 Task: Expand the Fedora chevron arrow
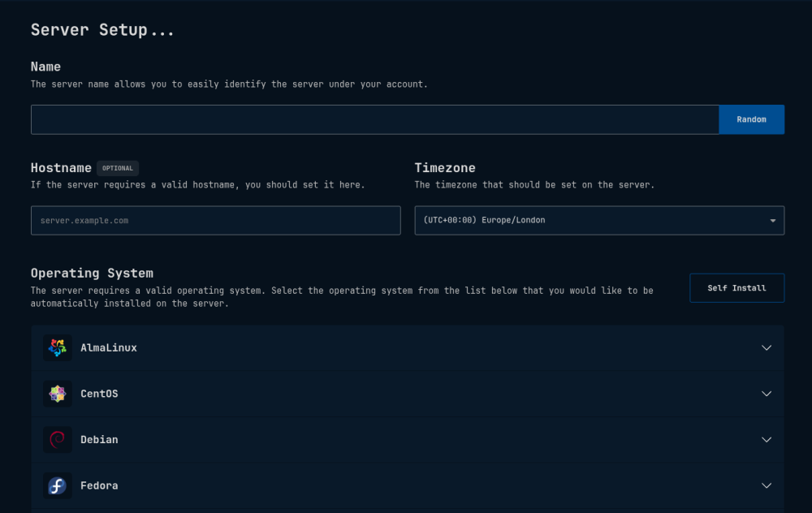[x=767, y=485]
